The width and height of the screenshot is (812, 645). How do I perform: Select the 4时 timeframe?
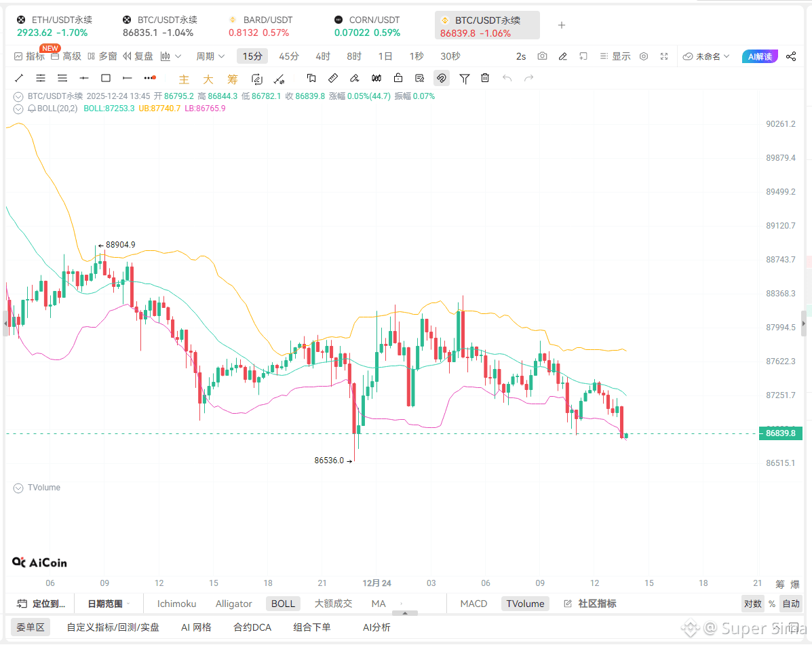[323, 56]
